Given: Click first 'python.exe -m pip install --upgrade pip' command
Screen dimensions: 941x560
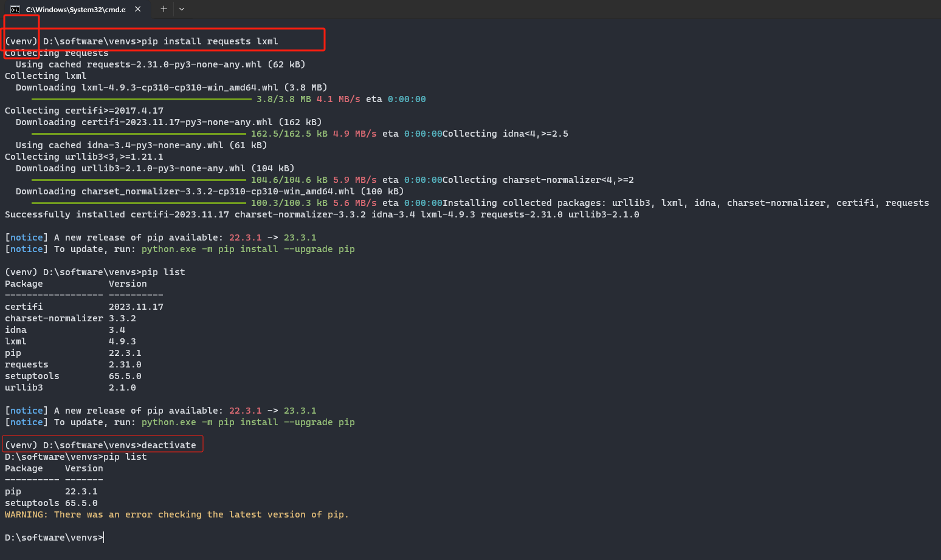Looking at the screenshot, I should (x=248, y=249).
